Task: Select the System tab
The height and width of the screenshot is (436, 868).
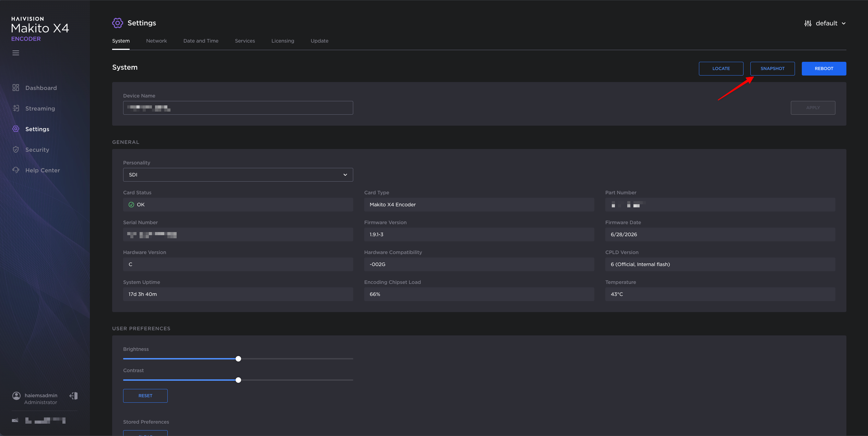Action: (x=121, y=41)
